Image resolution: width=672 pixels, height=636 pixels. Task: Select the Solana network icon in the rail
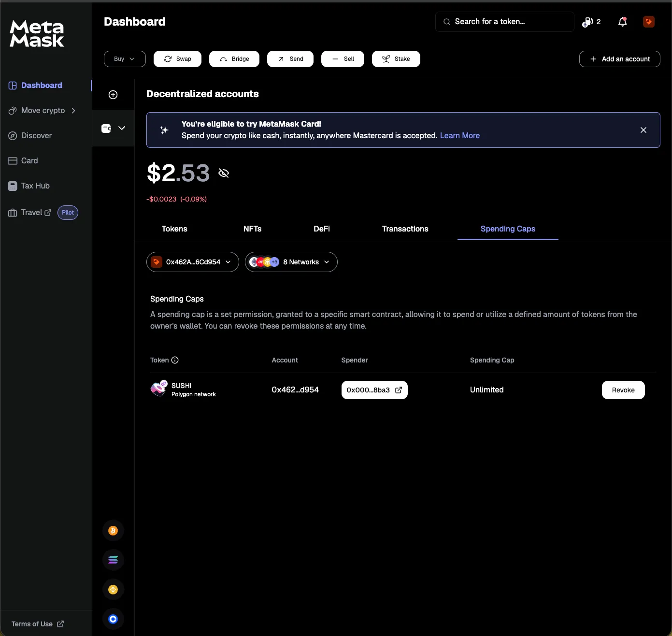[x=113, y=560]
